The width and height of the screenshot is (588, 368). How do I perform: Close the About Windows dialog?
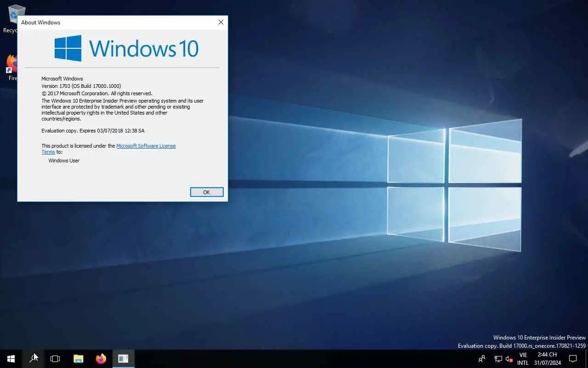pos(221,22)
